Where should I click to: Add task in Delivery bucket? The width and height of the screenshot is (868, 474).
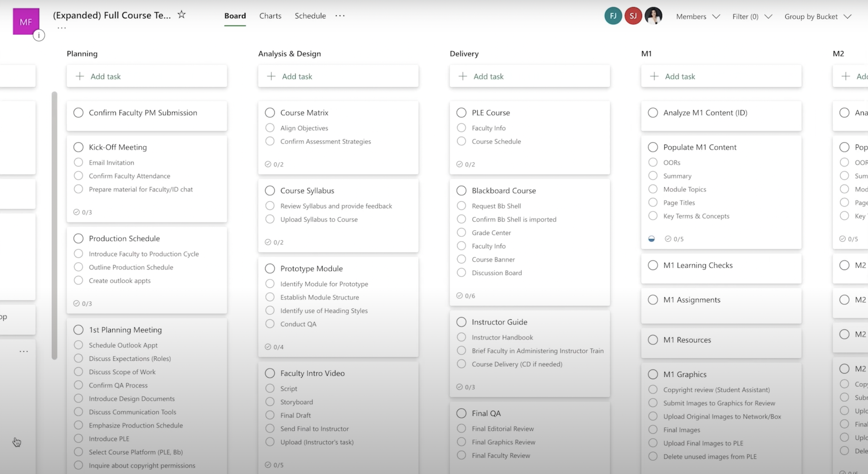point(530,76)
